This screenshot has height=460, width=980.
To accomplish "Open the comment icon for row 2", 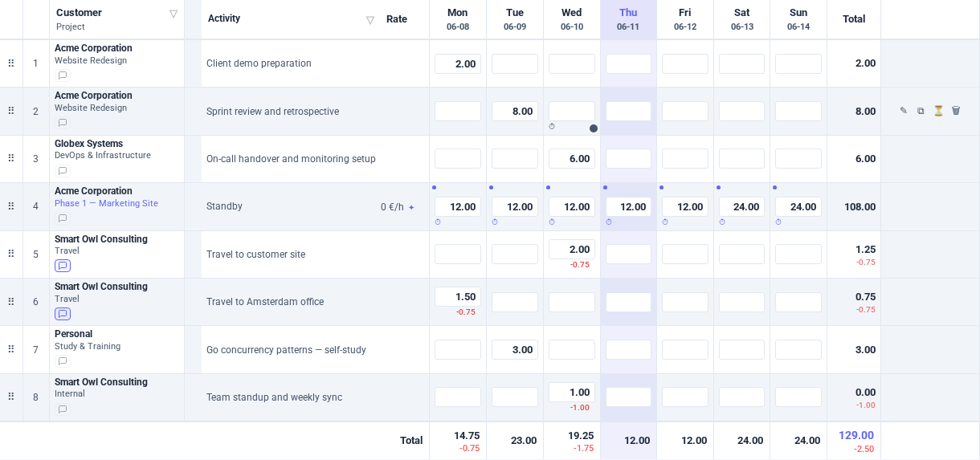I will (63, 123).
